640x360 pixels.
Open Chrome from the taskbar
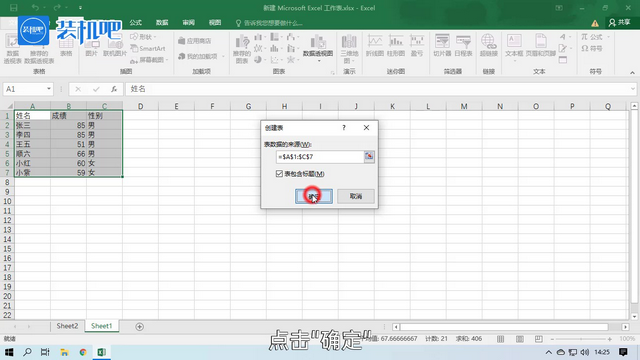click(83, 352)
